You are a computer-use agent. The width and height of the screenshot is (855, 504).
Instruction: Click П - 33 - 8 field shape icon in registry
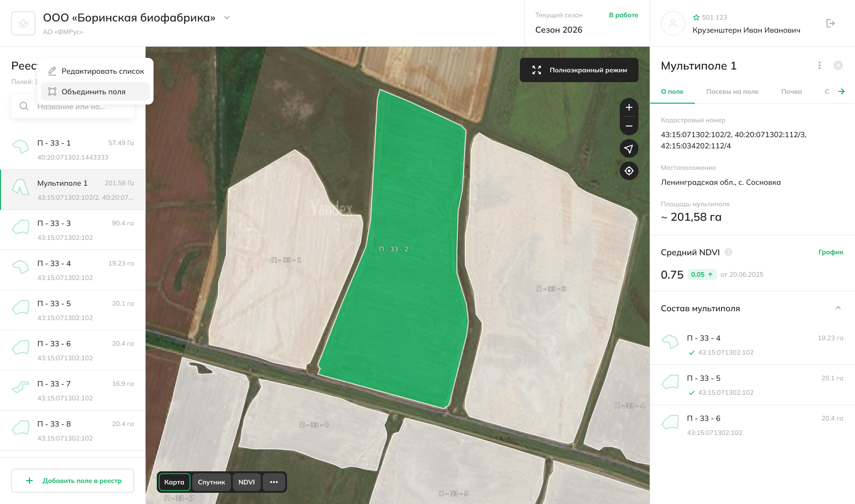(21, 427)
